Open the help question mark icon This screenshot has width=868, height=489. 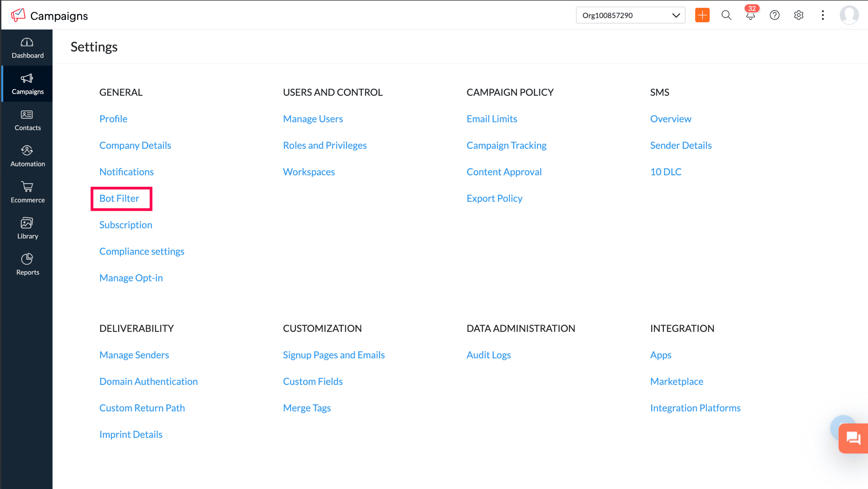774,15
